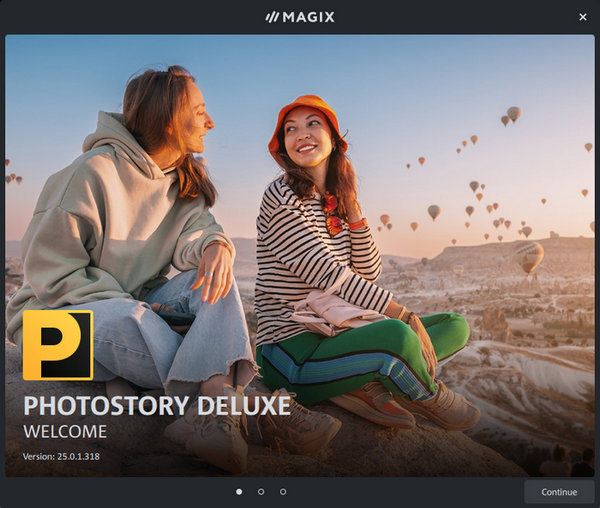
Task: Click the highest hot air balloon in the sky
Action: coord(513,114)
